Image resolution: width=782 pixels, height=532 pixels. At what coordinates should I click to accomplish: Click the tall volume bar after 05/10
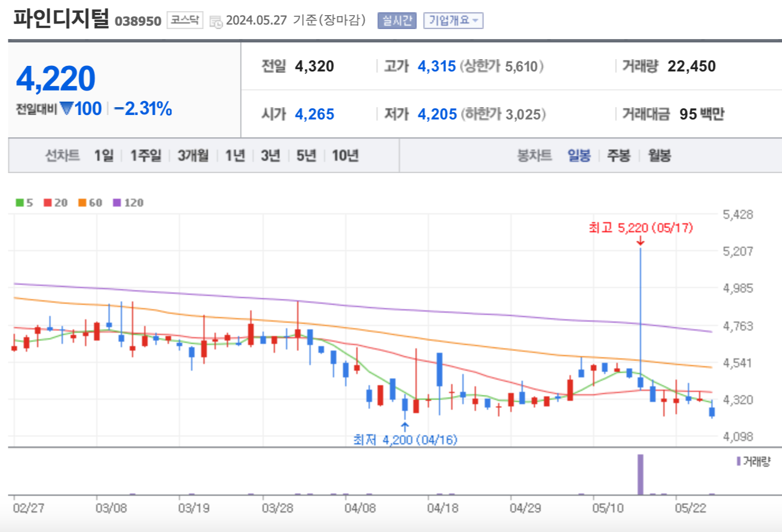[x=640, y=475]
